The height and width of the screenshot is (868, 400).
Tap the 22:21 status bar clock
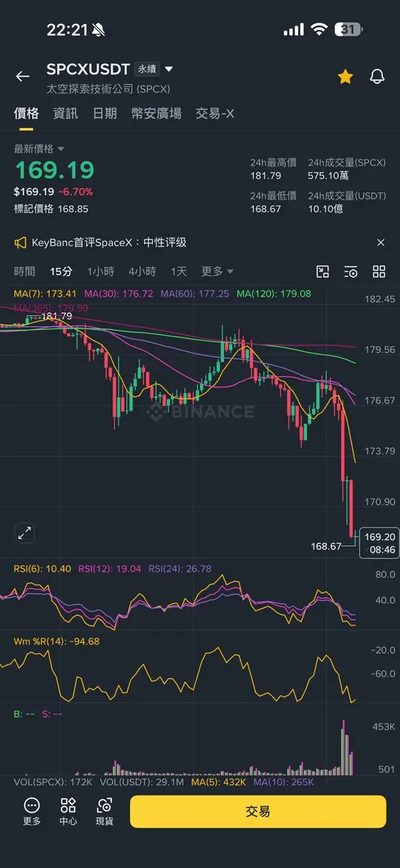(67, 30)
